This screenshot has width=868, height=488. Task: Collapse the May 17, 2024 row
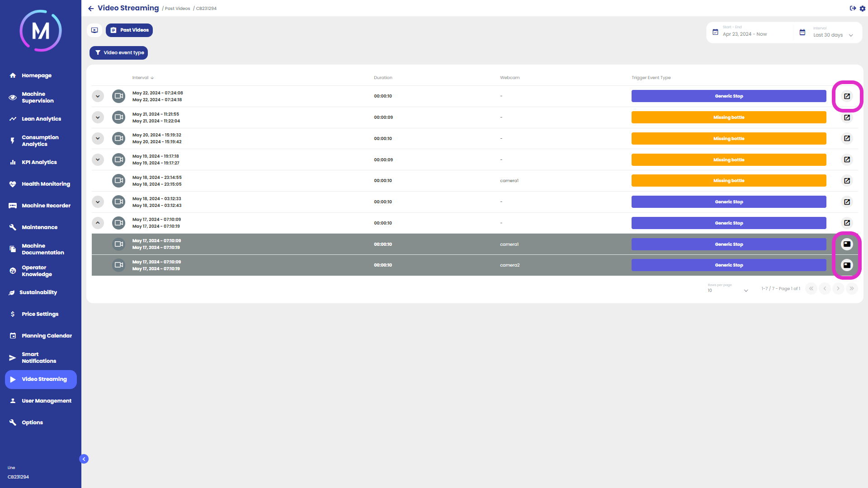98,223
